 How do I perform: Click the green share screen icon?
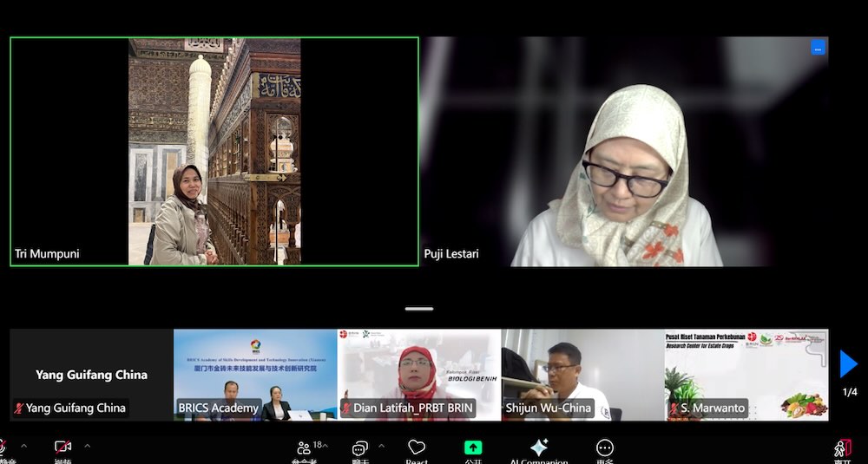[473, 447]
